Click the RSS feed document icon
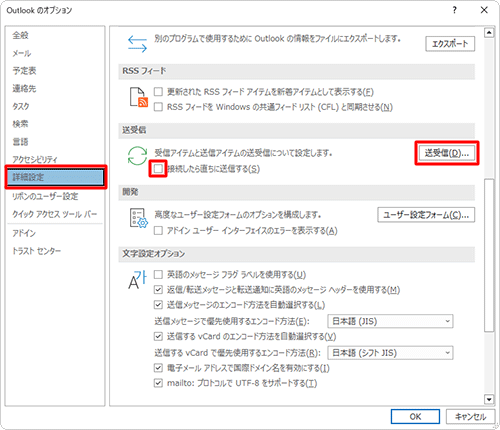This screenshot has height=430, width=500. coord(138,97)
